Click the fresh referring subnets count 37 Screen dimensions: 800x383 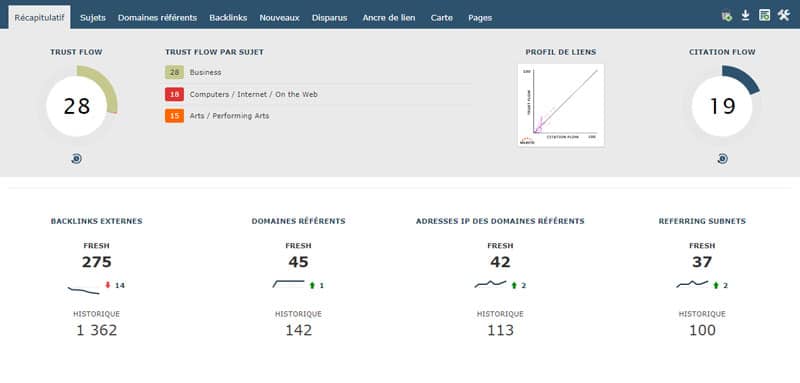pos(702,262)
